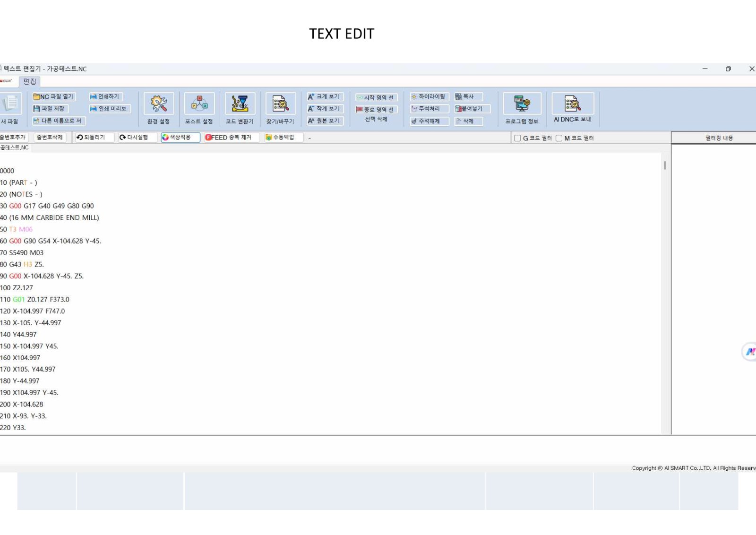
Task: Uncomment code with 주석해제
Action: coord(429,121)
